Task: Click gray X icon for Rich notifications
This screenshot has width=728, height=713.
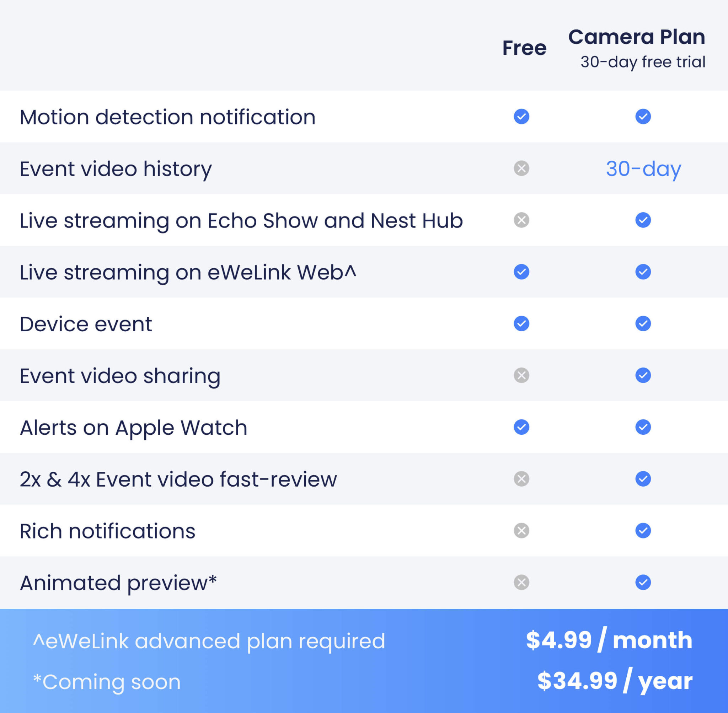Action: (521, 531)
